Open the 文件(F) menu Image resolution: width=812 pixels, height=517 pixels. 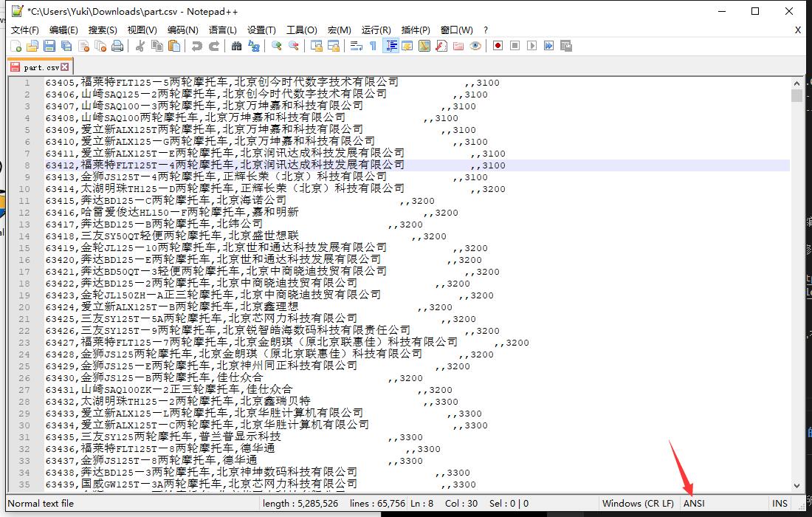point(25,30)
